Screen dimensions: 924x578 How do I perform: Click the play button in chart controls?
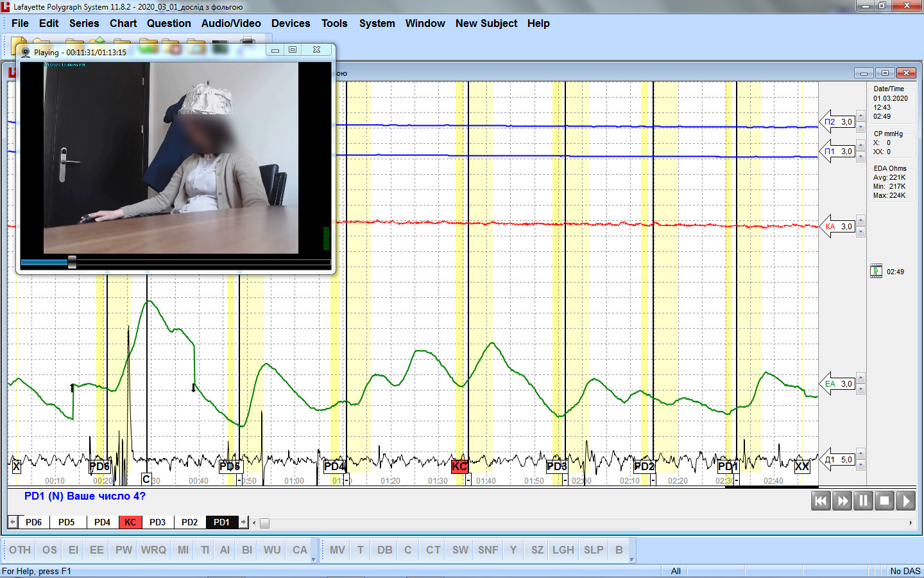pyautogui.click(x=905, y=501)
